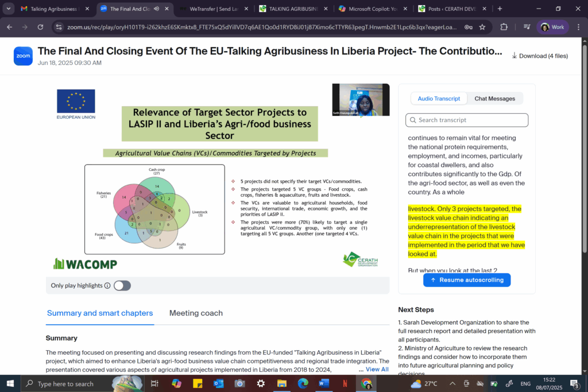Open Chrome three-dot menu
Viewport: 588px width, 392px height.
[579, 27]
